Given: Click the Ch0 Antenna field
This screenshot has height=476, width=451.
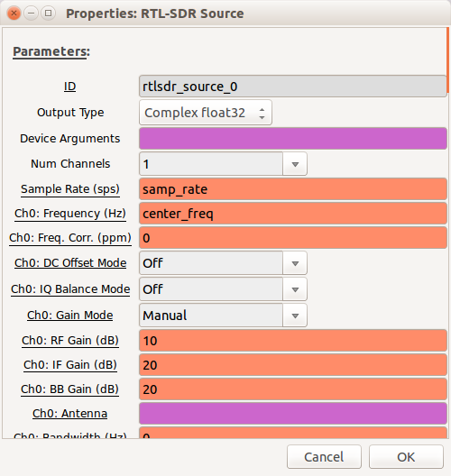Looking at the screenshot, I should tap(293, 414).
